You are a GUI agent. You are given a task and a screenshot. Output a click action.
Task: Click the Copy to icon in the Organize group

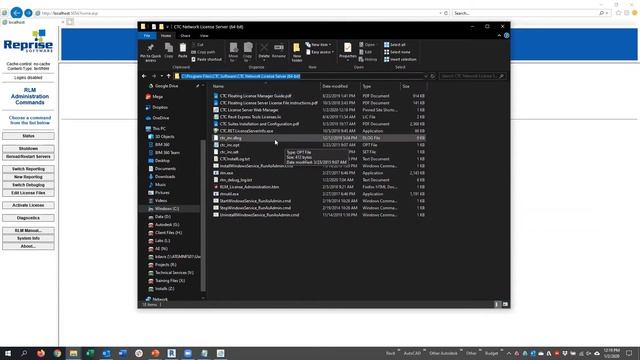click(x=248, y=48)
